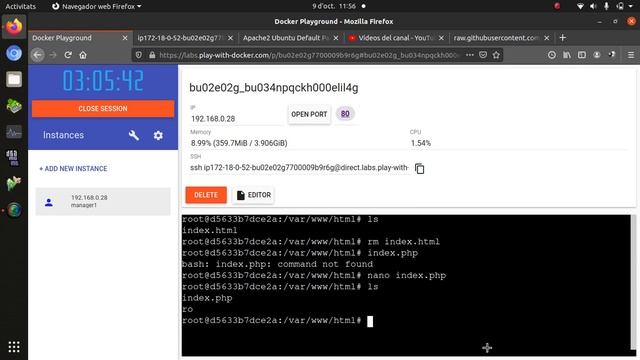This screenshot has width=640, height=360.
Task: Open Firefox history clock icon
Action: point(552,55)
